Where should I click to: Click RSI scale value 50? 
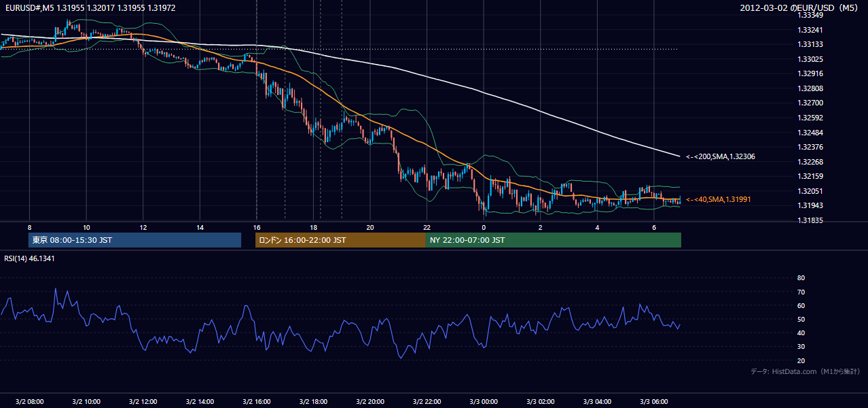click(x=801, y=319)
